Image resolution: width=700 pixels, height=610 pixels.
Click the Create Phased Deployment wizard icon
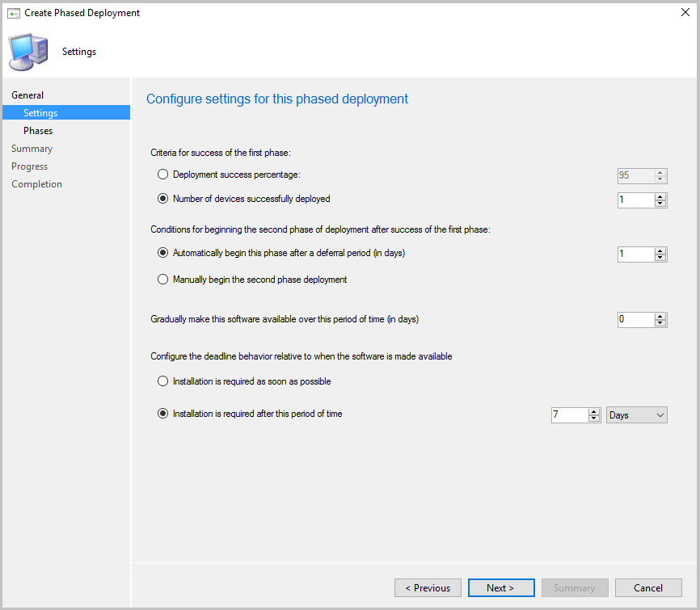14,12
